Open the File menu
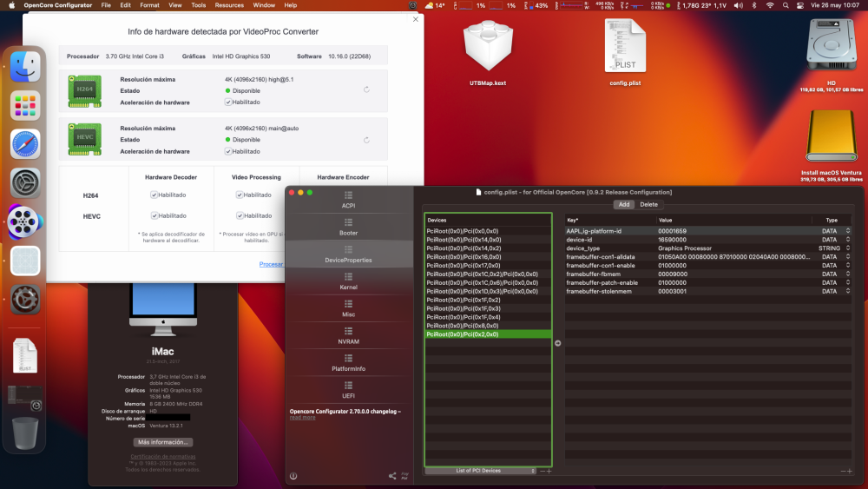Screen dimensions: 868x489 (106, 5)
